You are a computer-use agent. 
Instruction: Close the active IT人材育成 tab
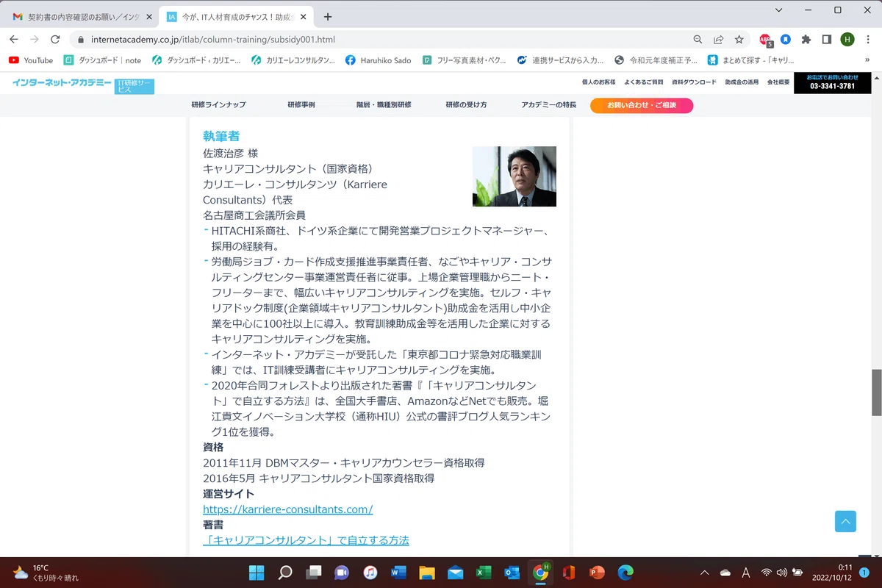[304, 16]
